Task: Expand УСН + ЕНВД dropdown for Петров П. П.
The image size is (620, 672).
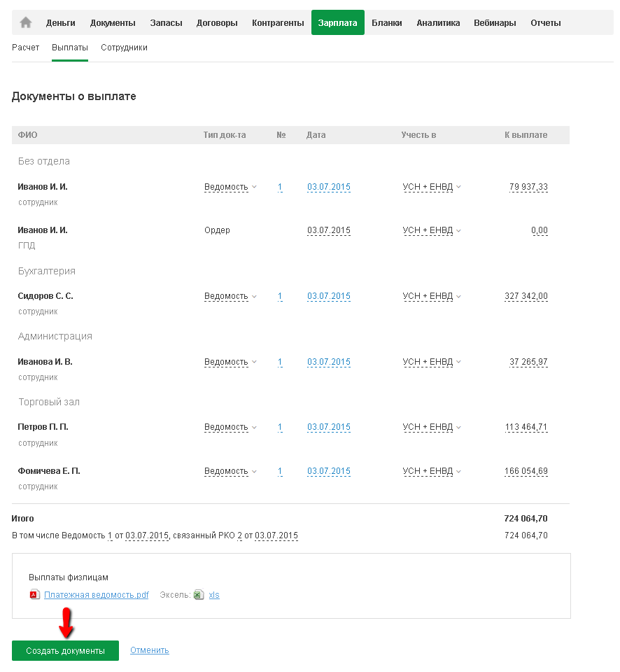Action: 432,427
